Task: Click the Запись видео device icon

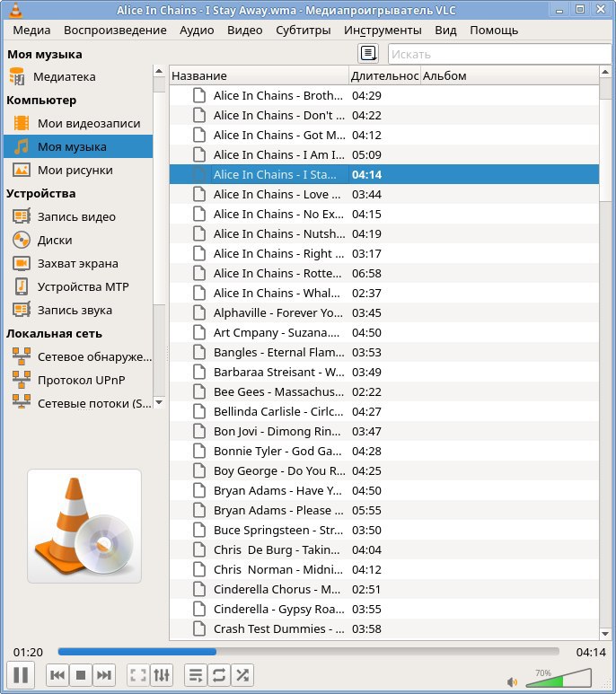Action: 22,216
